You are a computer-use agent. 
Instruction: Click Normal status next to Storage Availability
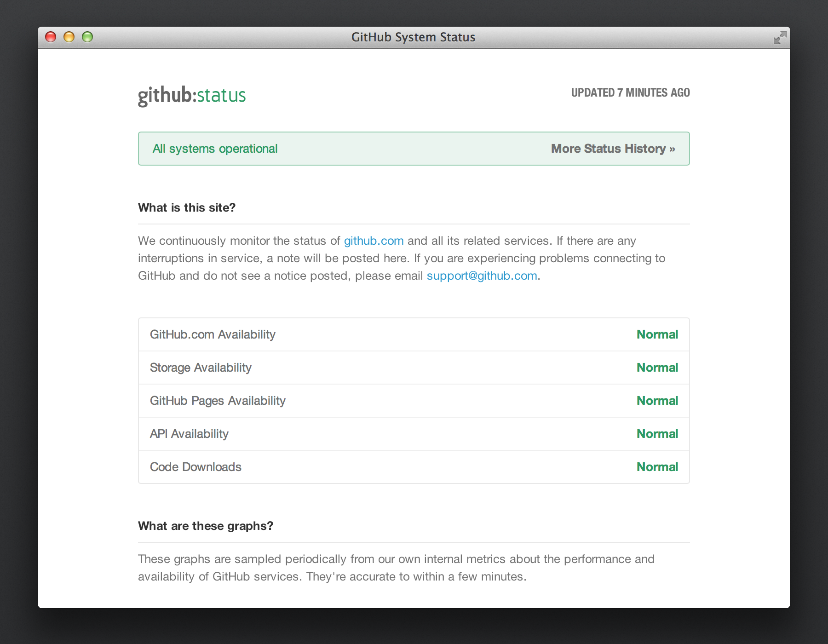pos(657,368)
